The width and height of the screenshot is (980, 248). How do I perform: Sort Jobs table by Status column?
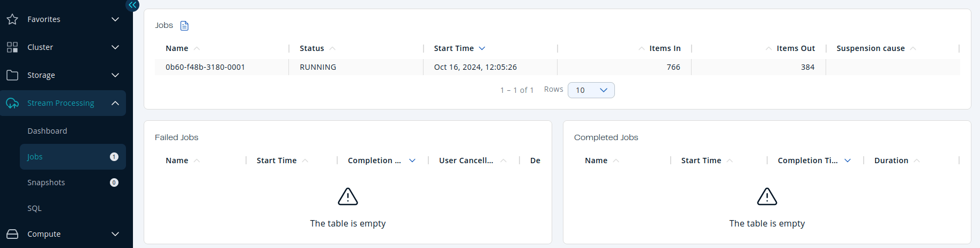pyautogui.click(x=332, y=48)
